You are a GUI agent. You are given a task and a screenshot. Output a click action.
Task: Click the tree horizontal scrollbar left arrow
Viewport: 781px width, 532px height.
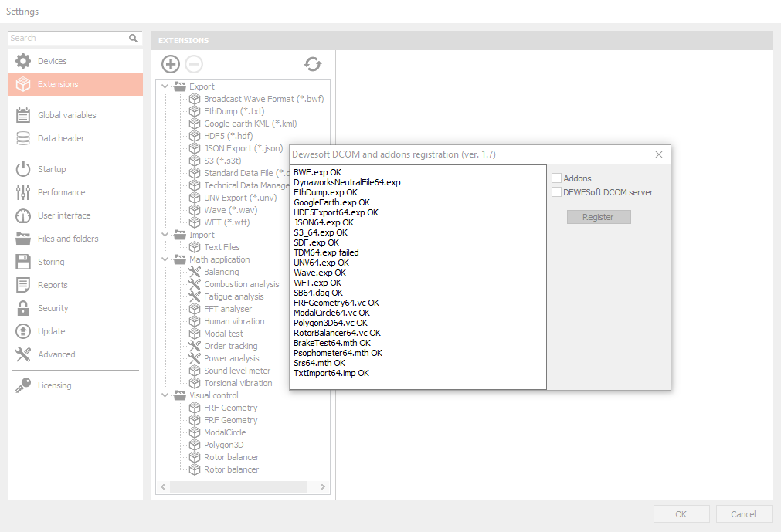click(163, 486)
